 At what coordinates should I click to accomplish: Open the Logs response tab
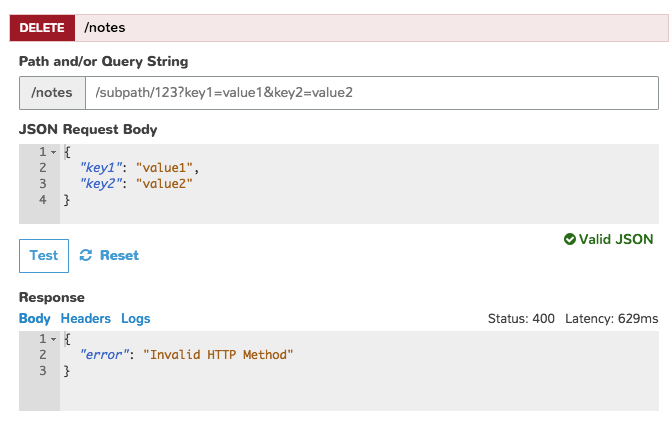[x=136, y=318]
